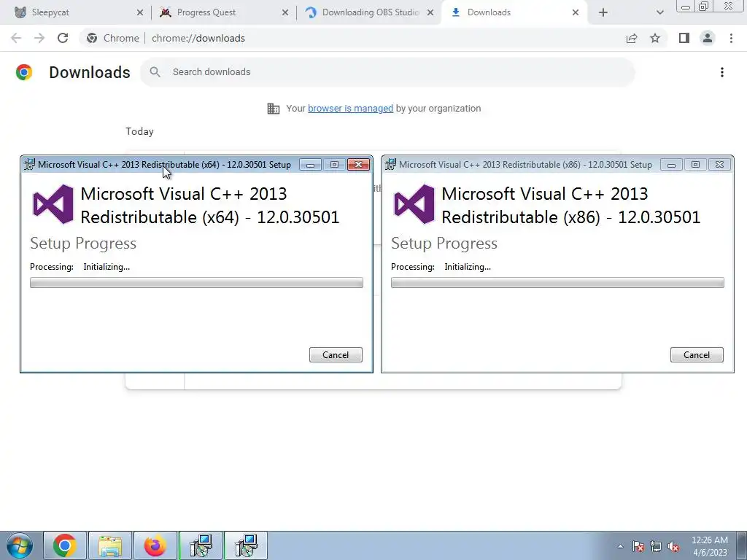747x560 pixels.
Task: Open Windows Explorer from the taskbar
Action: pyautogui.click(x=110, y=545)
